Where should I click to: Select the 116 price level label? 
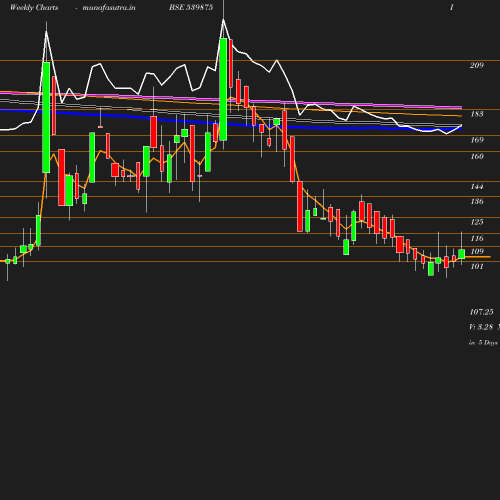[x=477, y=238]
